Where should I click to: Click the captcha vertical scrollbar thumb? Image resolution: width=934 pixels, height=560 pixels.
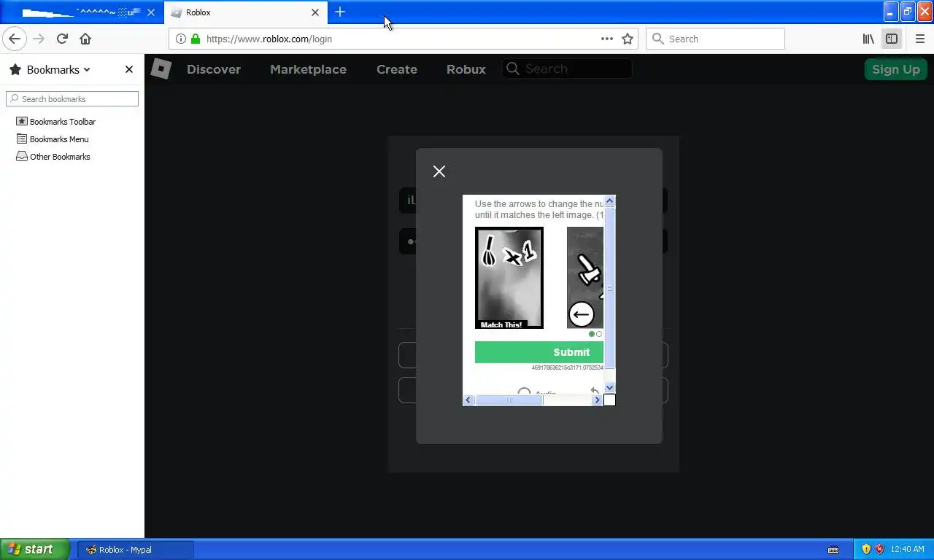(x=610, y=288)
